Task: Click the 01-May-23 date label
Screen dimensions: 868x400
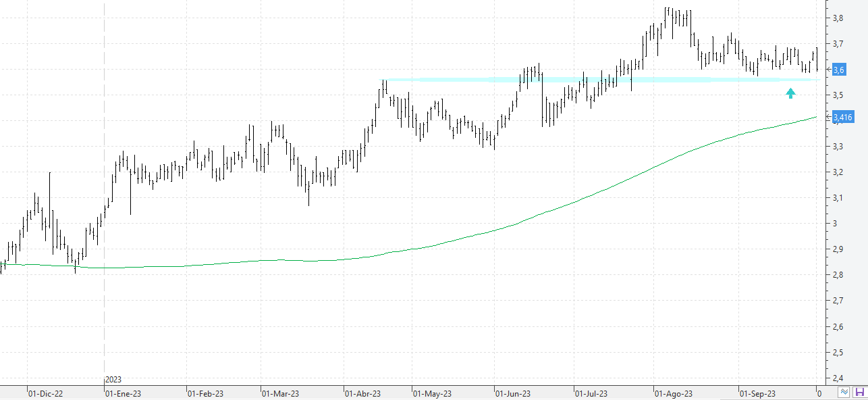Action: click(x=432, y=393)
